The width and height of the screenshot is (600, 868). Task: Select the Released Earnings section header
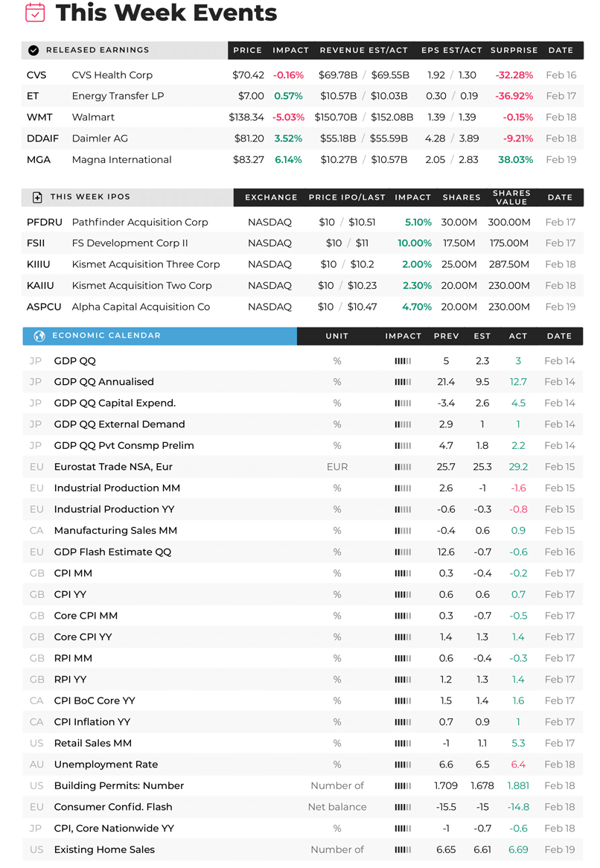coord(124,51)
